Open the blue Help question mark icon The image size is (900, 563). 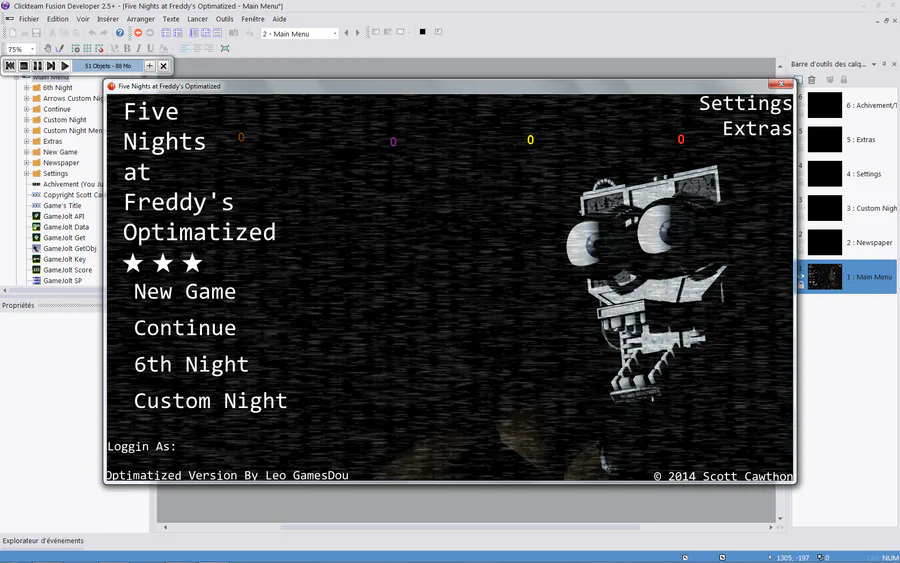(120, 33)
